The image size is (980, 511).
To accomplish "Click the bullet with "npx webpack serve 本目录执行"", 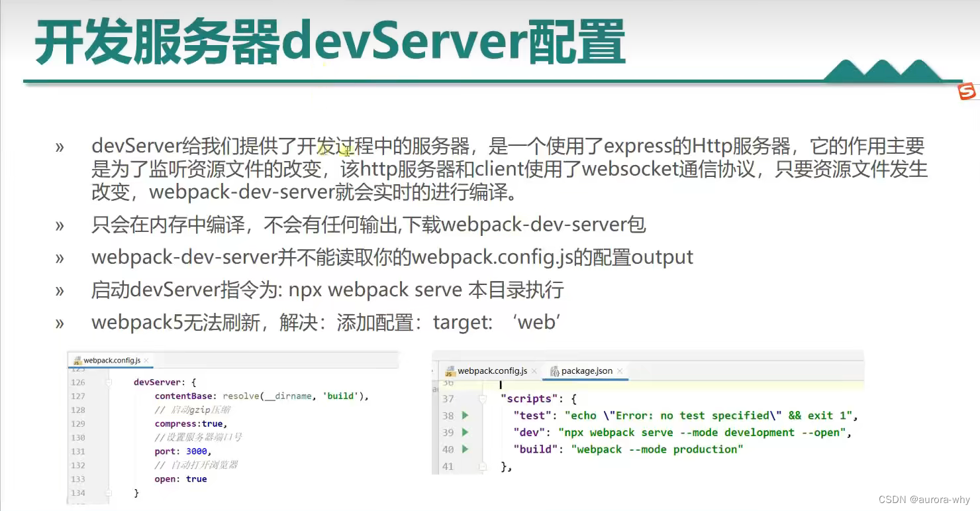I will (x=328, y=290).
